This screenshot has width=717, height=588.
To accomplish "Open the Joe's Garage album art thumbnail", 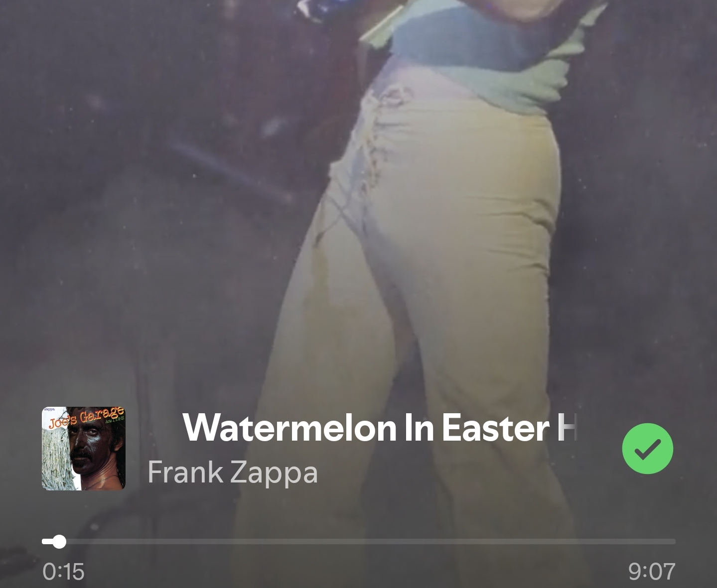I will click(x=84, y=449).
